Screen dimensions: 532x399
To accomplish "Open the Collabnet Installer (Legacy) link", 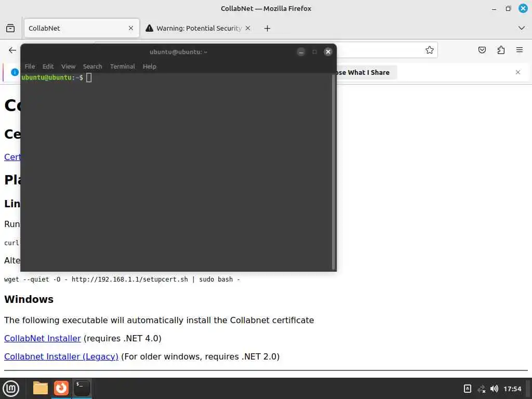I will [x=61, y=356].
